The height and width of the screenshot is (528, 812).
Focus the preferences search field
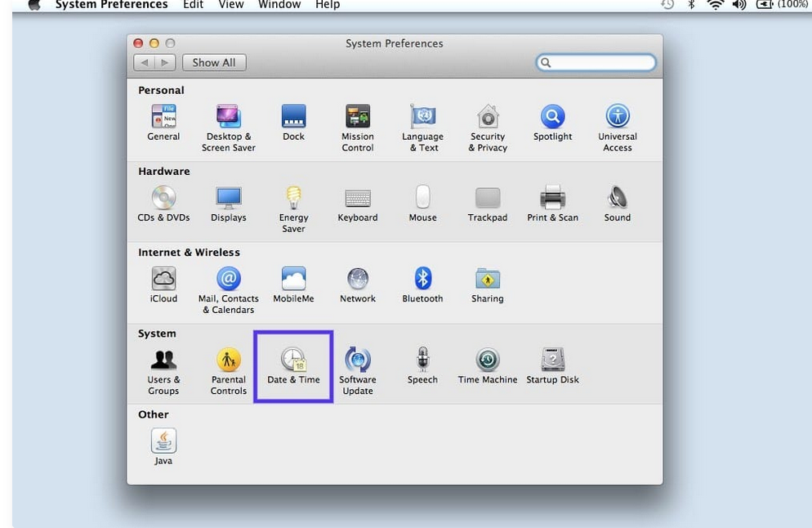596,63
